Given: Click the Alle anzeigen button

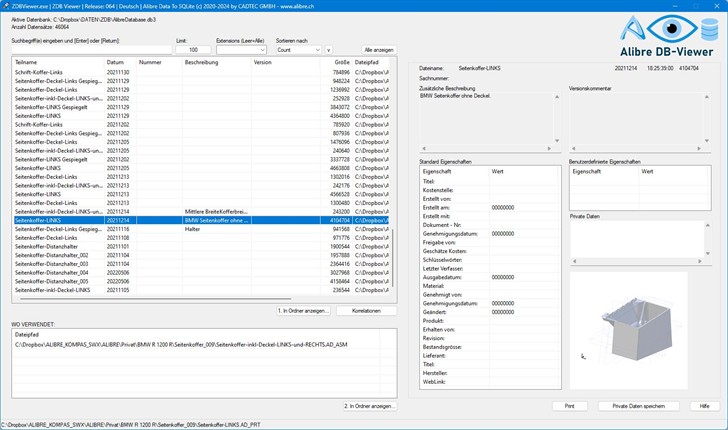Looking at the screenshot, I should (x=379, y=50).
